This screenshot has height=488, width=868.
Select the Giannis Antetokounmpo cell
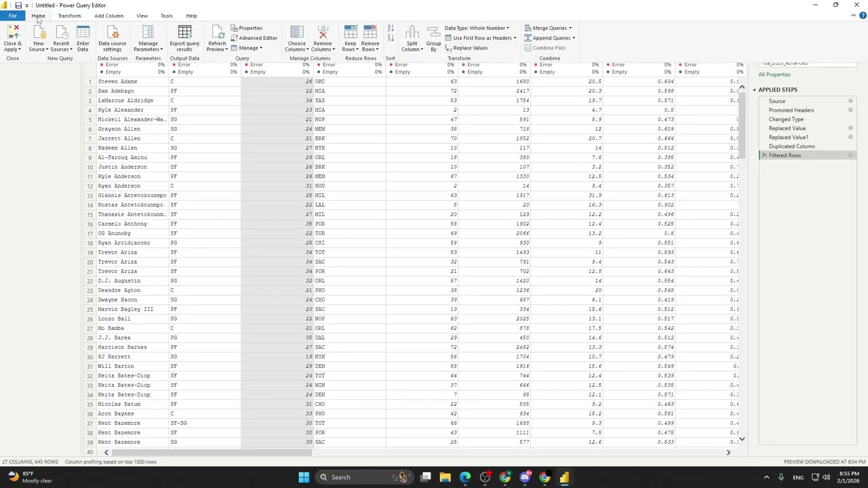(x=132, y=195)
